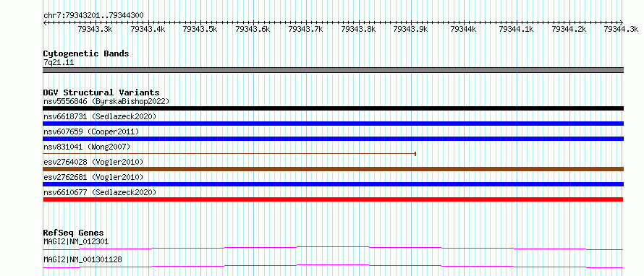Screen dimensions: 644x276
Task: Click the nsv6618731 (Sedlazeck2020) label
Action: [100, 116]
